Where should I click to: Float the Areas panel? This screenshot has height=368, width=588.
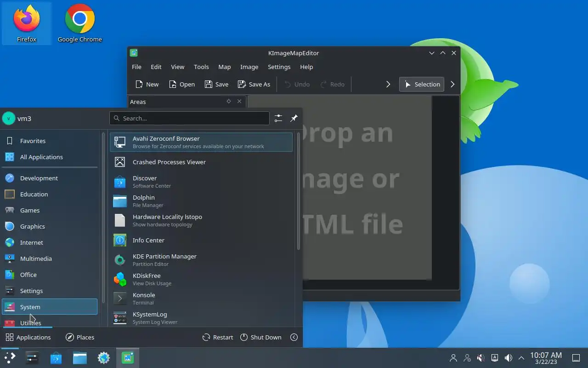pos(229,101)
